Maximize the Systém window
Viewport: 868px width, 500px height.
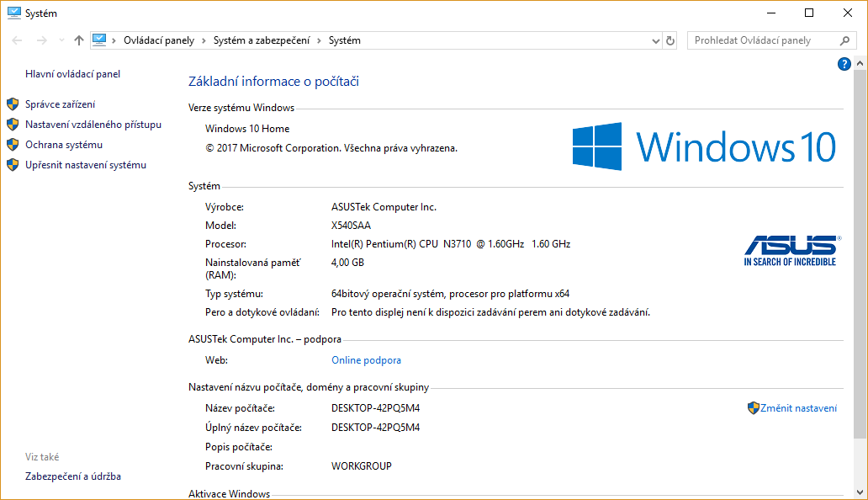tap(809, 13)
